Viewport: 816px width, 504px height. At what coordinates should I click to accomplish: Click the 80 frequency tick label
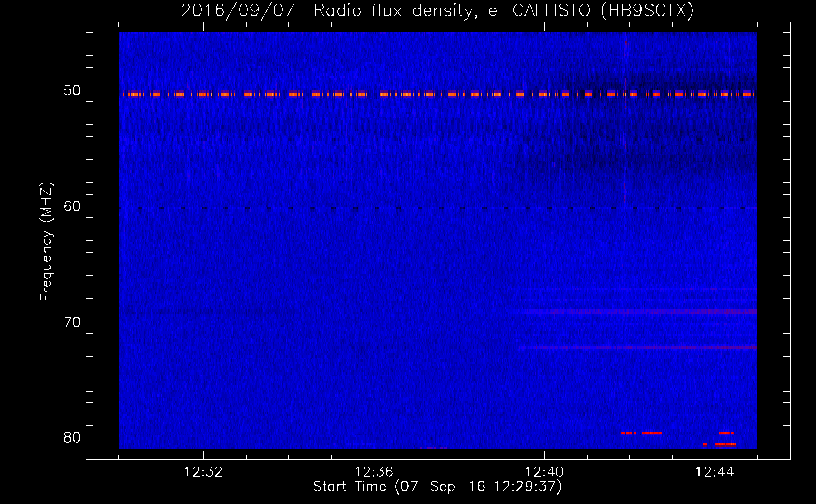[72, 437]
